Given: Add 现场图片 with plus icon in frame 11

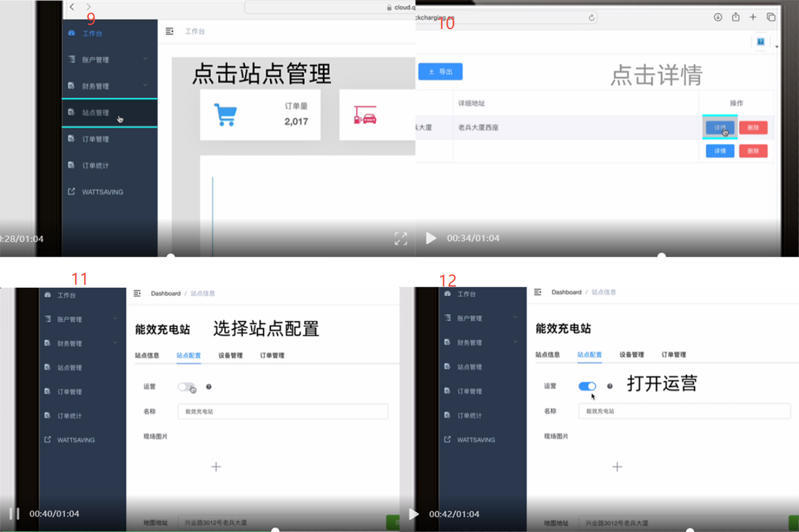Looking at the screenshot, I should pyautogui.click(x=216, y=467).
